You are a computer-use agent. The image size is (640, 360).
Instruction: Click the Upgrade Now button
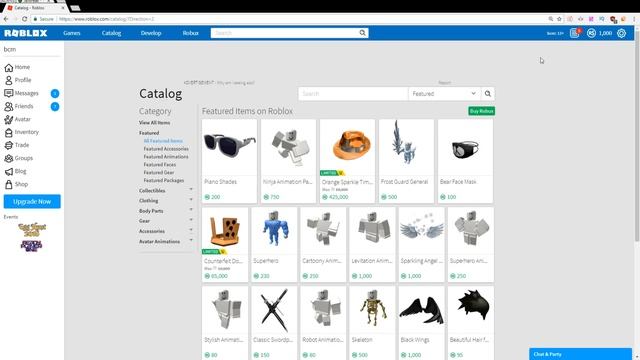[x=32, y=202]
